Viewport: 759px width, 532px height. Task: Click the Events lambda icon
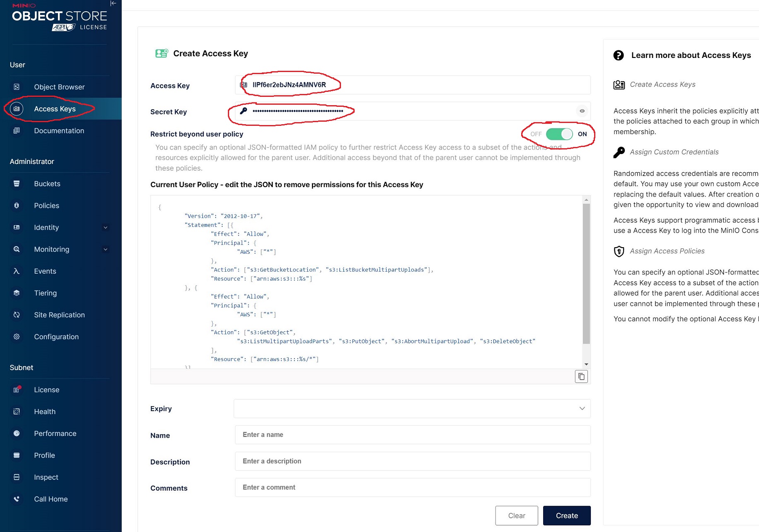17,271
